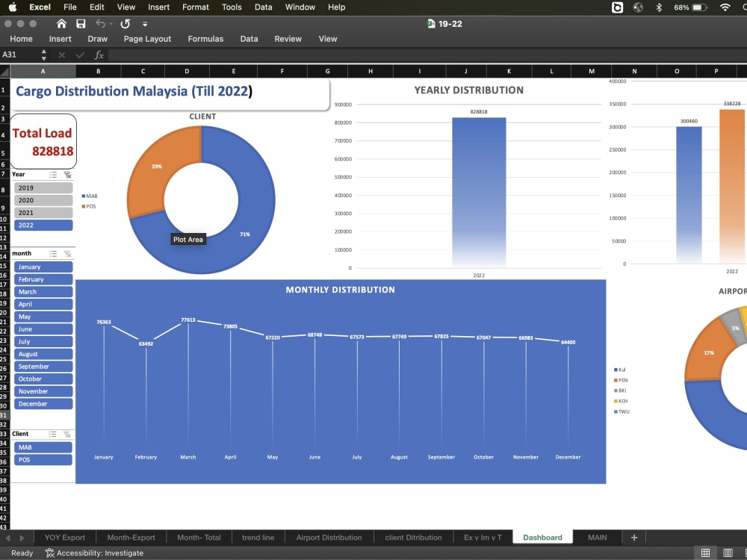Image resolution: width=747 pixels, height=560 pixels.
Task: Click the Home icon above the ribbon
Action: [61, 23]
